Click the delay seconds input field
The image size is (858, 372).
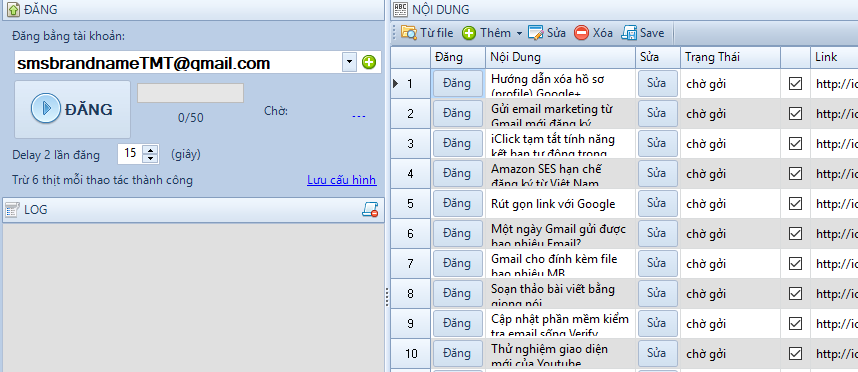coord(130,154)
